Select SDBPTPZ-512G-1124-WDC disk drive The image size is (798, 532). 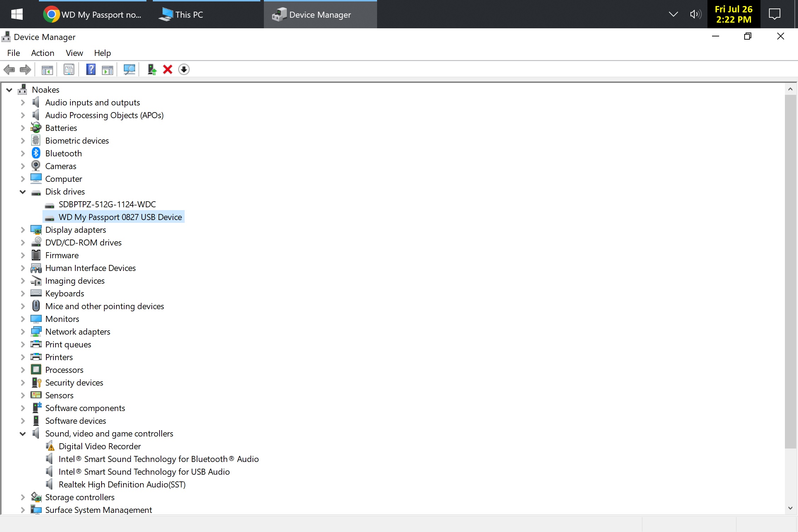107,204
